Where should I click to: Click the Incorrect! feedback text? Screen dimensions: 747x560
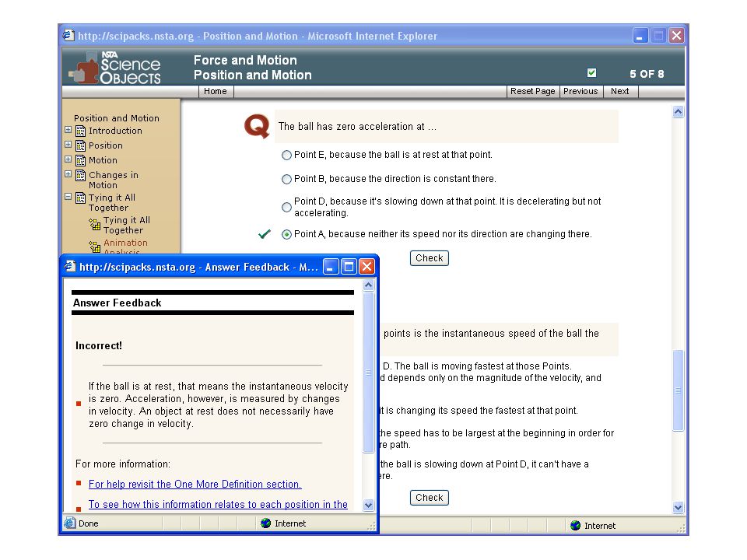tap(99, 345)
